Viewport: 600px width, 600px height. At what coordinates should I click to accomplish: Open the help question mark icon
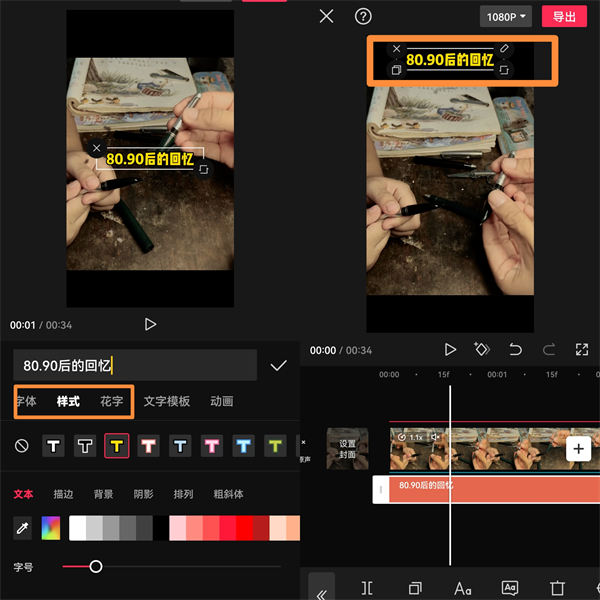point(363,16)
